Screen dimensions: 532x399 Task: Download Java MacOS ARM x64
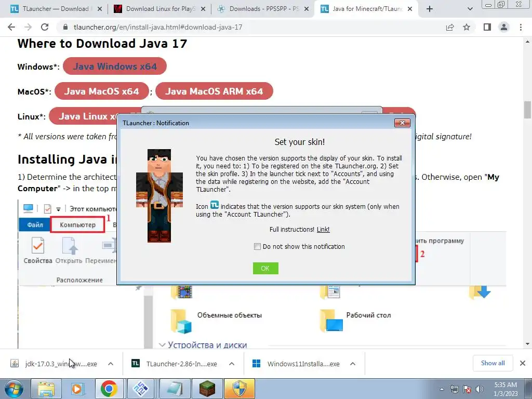(x=214, y=91)
